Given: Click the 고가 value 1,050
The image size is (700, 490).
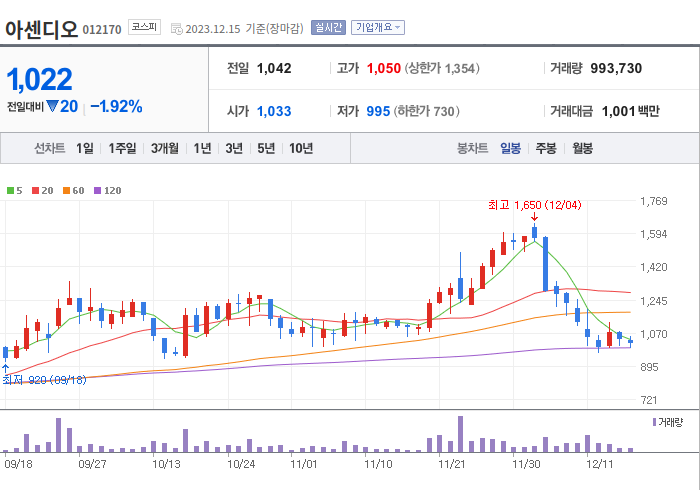Looking at the screenshot, I should 383,68.
